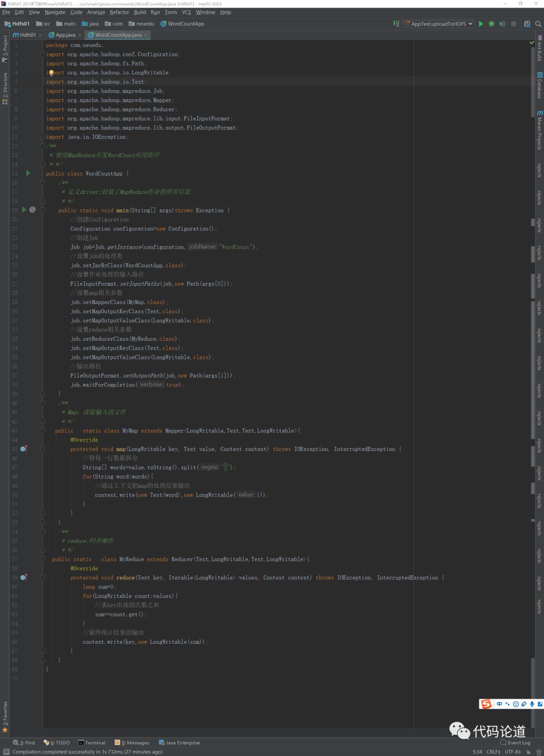The image size is (544, 756).
Task: Click the @ gutter marker beside main method
Action: [33, 210]
